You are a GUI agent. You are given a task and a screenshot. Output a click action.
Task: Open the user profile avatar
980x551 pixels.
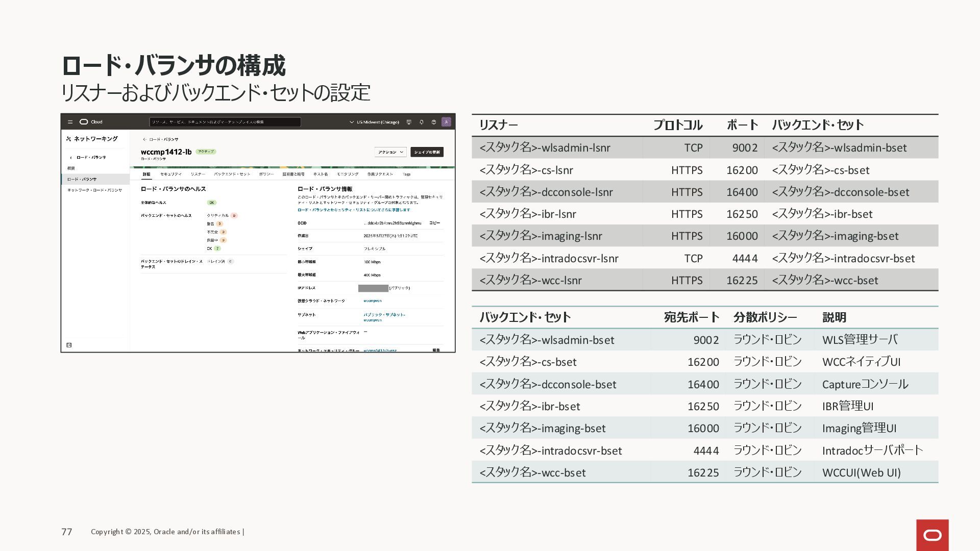[446, 122]
